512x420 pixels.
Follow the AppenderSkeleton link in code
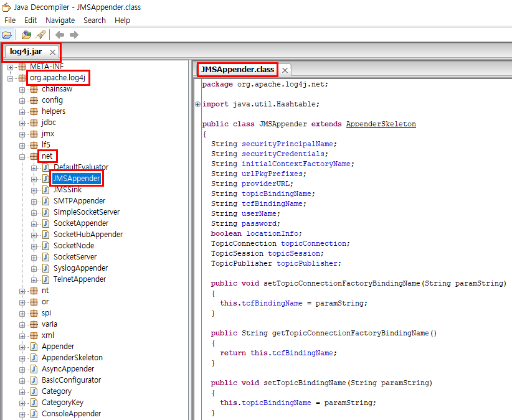tap(381, 124)
